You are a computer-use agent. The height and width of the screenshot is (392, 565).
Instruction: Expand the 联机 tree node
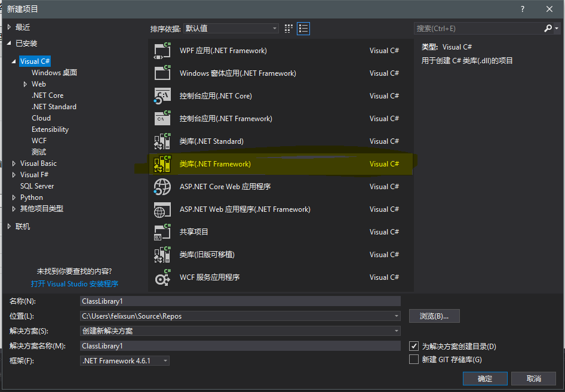[x=10, y=226]
